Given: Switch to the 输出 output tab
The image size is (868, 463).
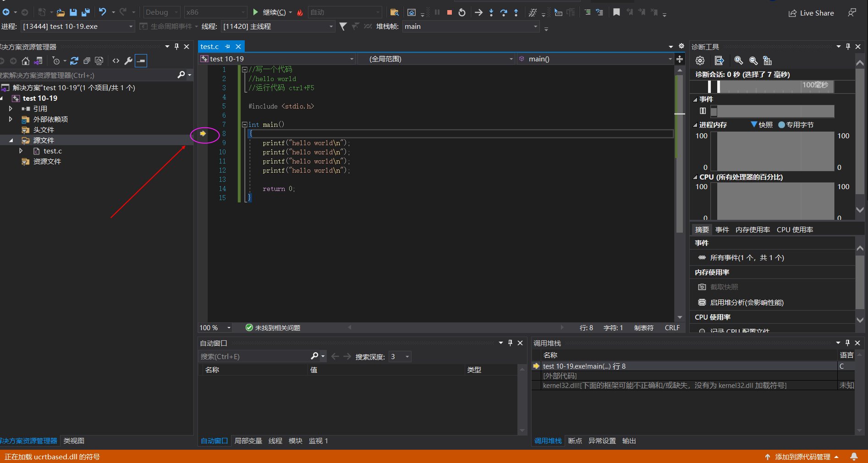Looking at the screenshot, I should 629,441.
